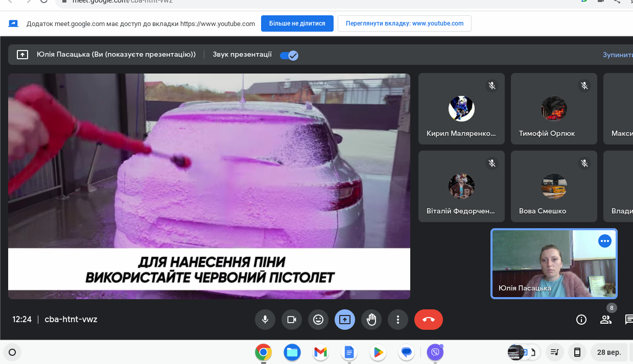This screenshot has width=633, height=364.
Task: Click the Юлія Пасацька (Ви (показуєте презентацію)) label
Action: (116, 55)
